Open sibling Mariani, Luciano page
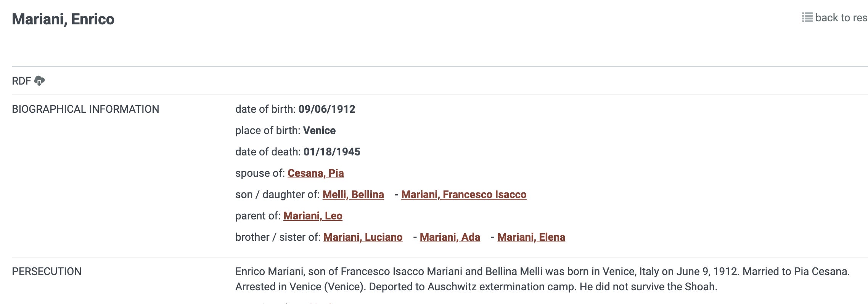 (x=363, y=237)
